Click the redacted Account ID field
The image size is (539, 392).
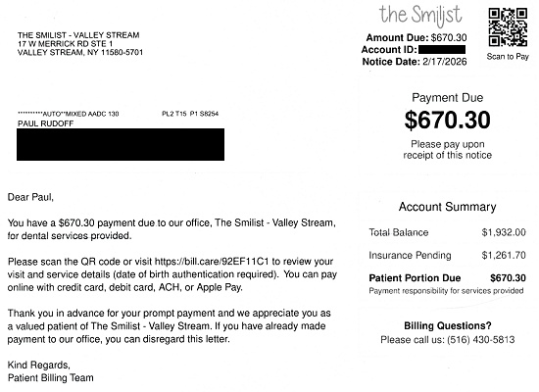442,50
